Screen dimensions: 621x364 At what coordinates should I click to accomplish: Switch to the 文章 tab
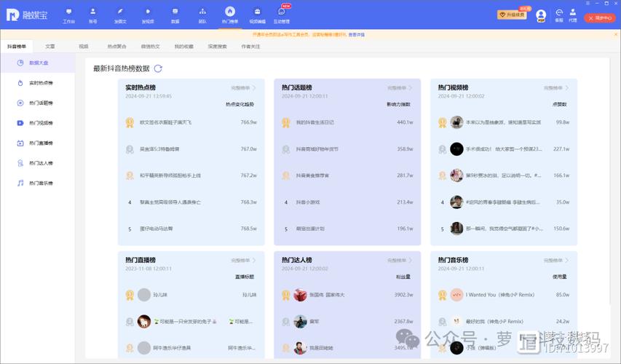[x=50, y=47]
